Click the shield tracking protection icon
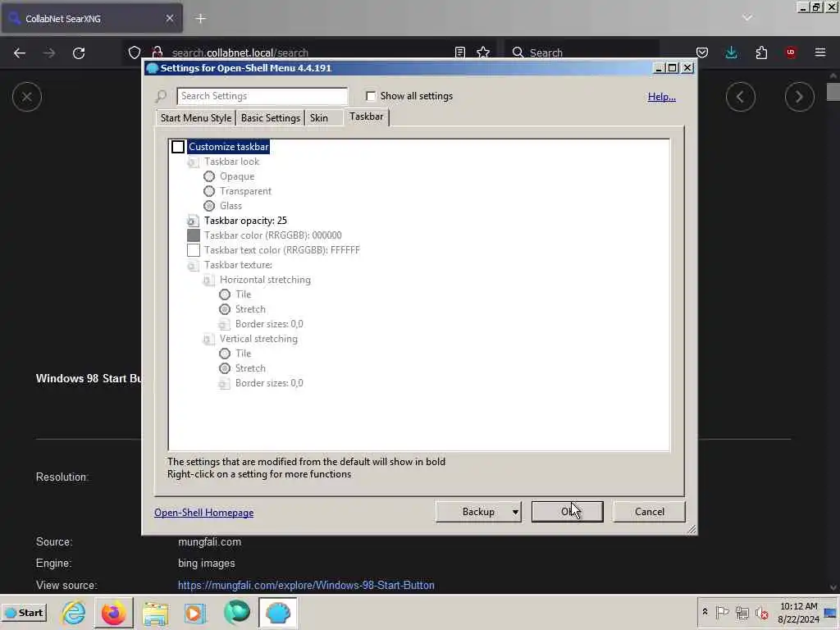The width and height of the screenshot is (840, 630). (135, 52)
